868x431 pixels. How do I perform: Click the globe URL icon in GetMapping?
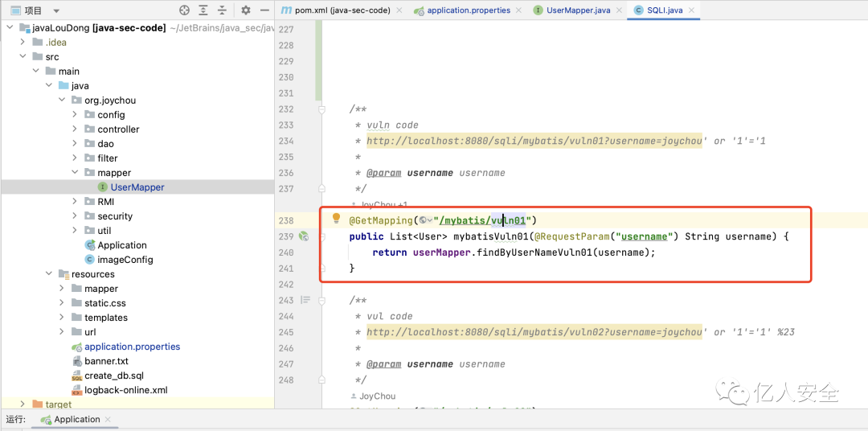pyautogui.click(x=424, y=220)
